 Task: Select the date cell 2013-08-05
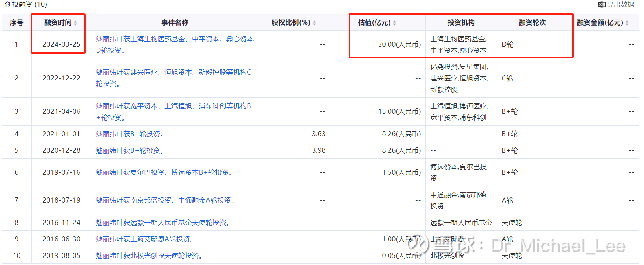point(61,256)
